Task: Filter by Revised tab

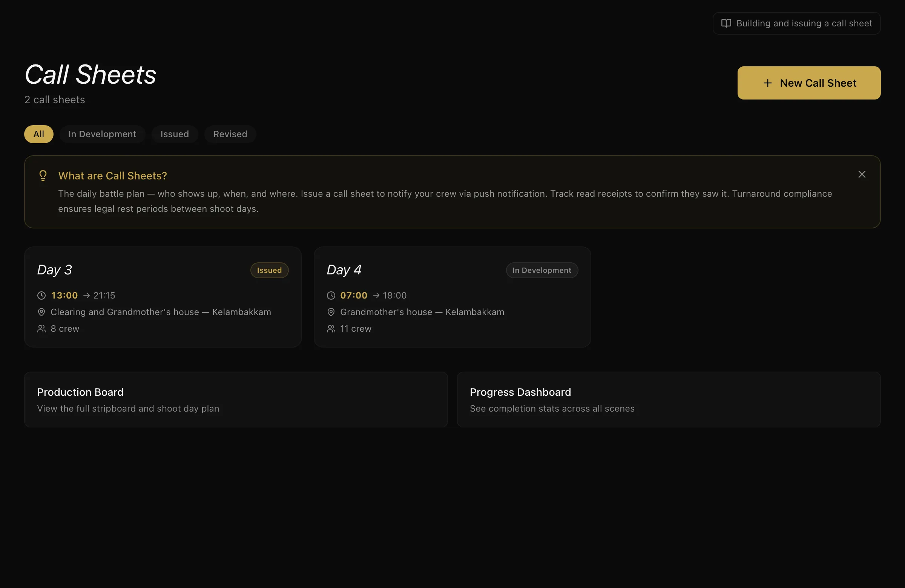Action: 230,134
